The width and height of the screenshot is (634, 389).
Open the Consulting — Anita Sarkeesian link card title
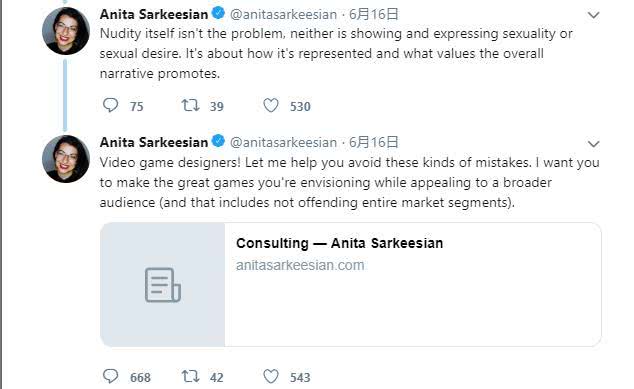(x=340, y=243)
